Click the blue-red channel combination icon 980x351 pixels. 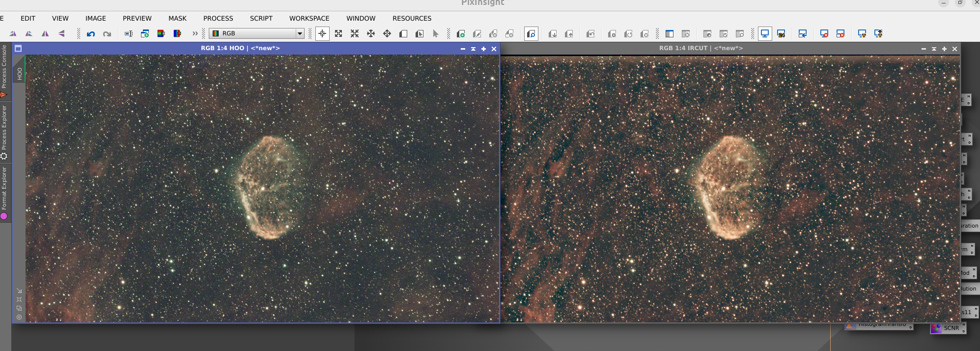click(x=177, y=34)
